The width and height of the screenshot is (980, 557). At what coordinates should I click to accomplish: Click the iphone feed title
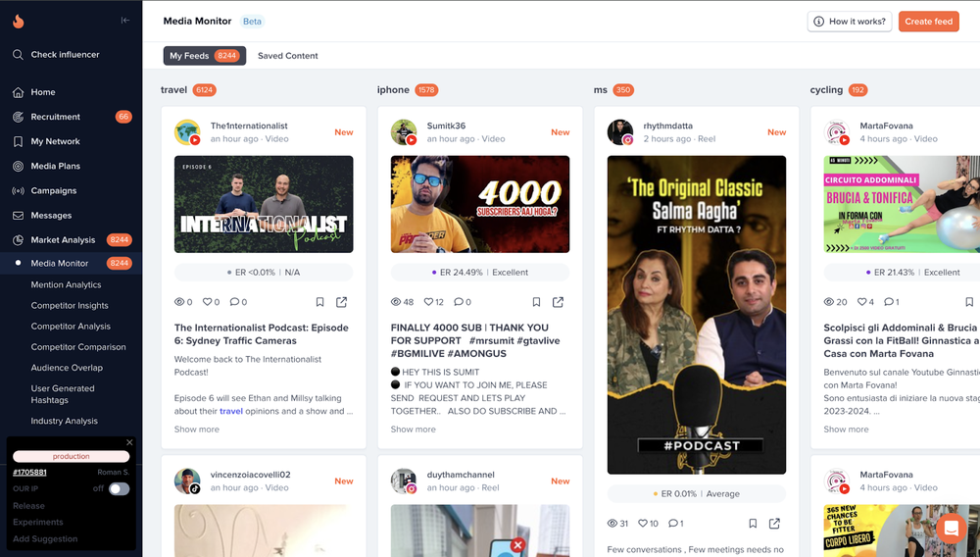click(393, 90)
